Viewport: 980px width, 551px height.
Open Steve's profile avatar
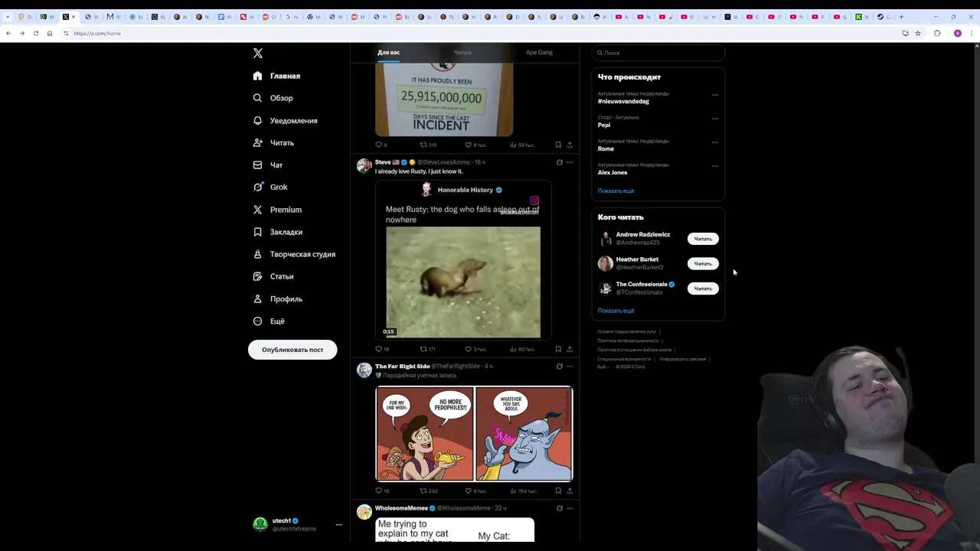click(364, 166)
